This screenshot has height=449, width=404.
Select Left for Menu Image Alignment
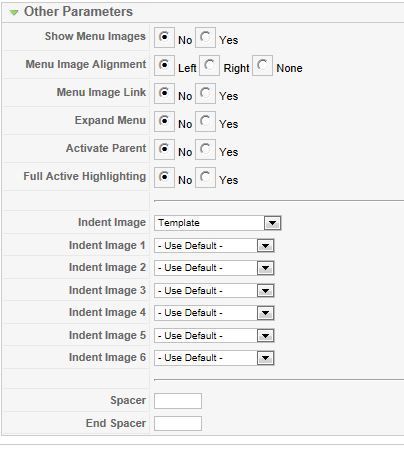click(164, 65)
